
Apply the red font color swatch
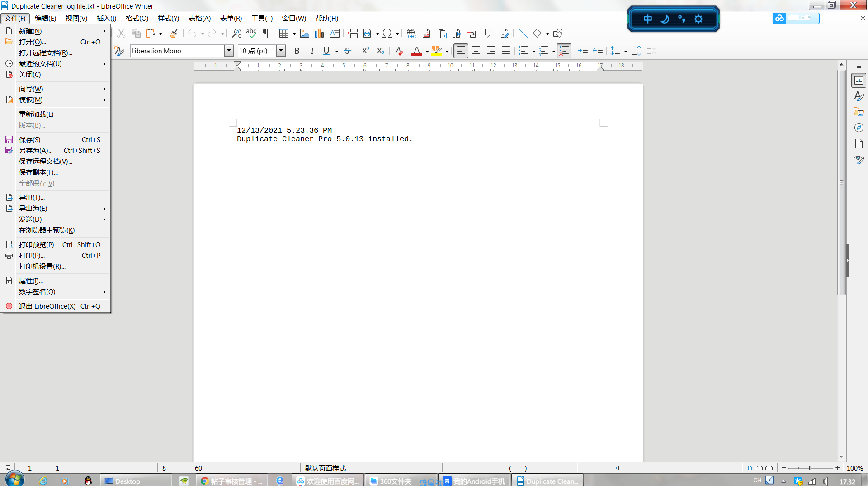tap(417, 51)
